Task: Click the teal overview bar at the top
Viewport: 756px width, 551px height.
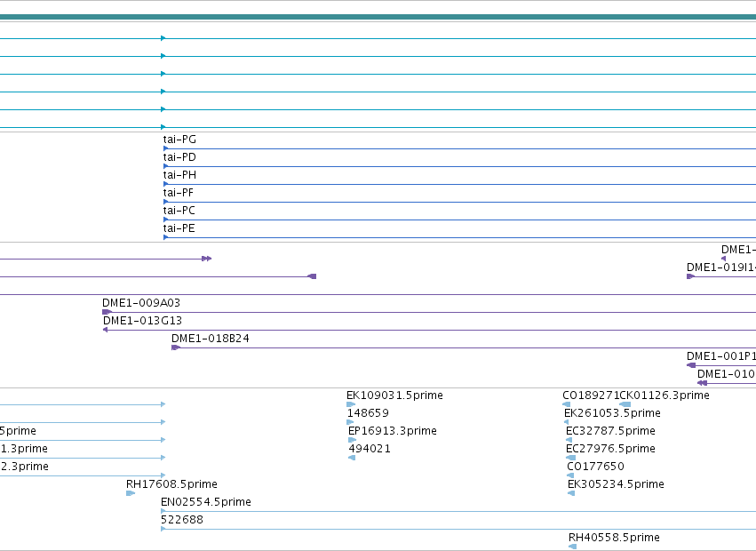Action: click(x=378, y=17)
